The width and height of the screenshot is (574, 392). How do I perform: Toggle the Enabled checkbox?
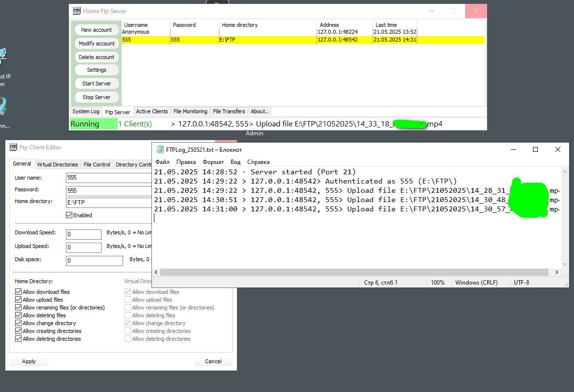69,215
